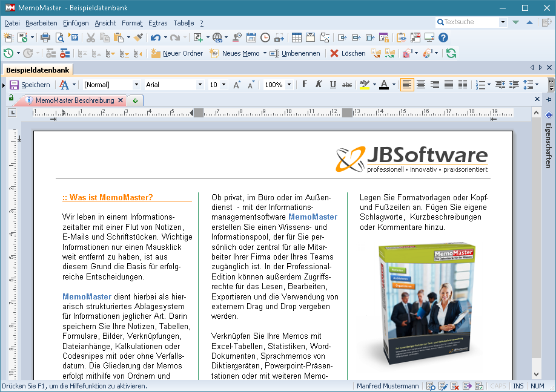
Task: Apply yellow text highlight color
Action: pyautogui.click(x=364, y=85)
